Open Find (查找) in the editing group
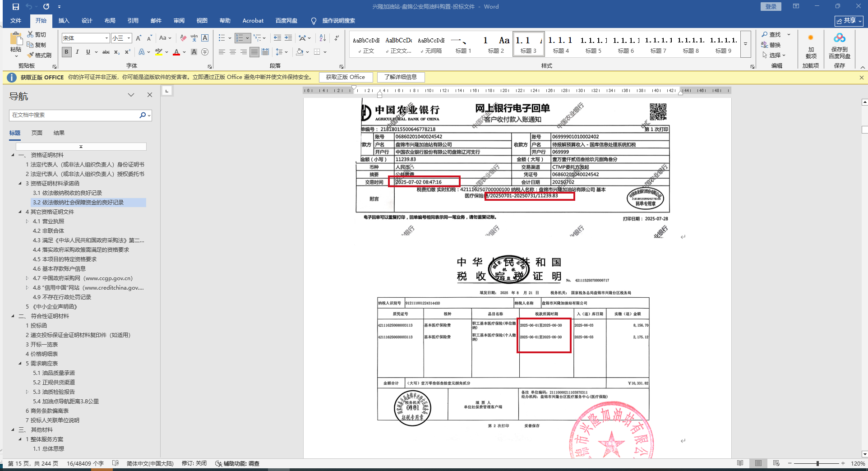Viewport: 868px width, 471px height. pos(771,35)
